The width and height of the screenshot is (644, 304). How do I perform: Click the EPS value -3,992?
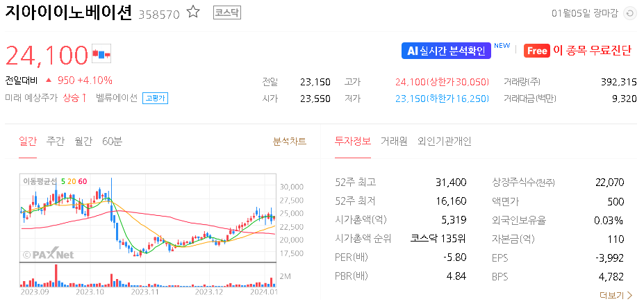[x=610, y=258]
